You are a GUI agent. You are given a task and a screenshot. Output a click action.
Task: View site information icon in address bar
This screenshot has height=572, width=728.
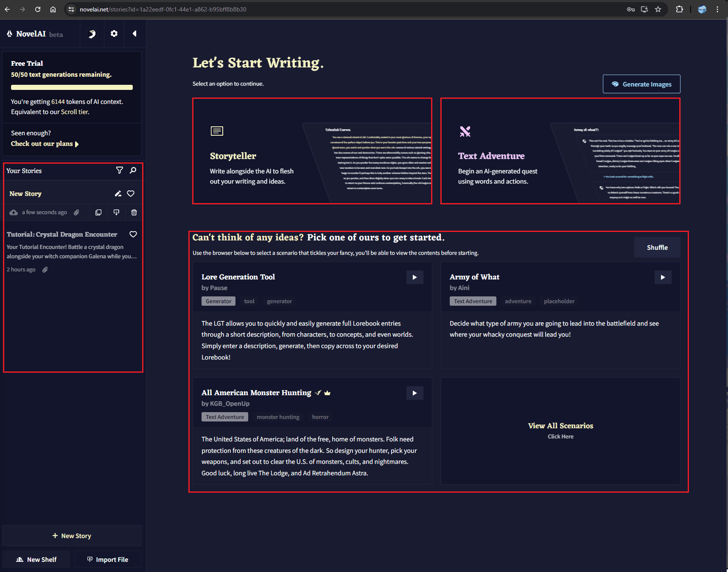71,9
